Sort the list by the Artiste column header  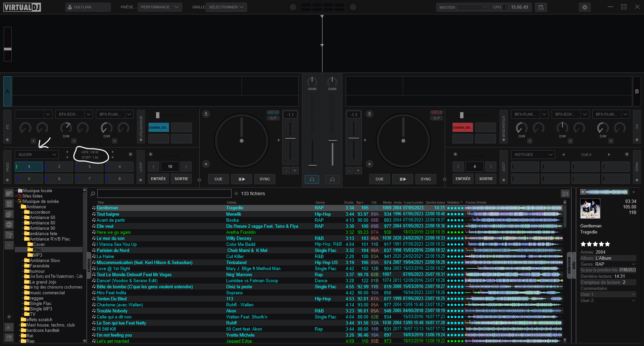click(232, 203)
